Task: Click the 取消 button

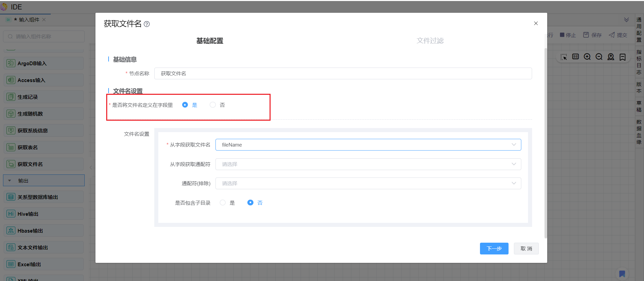Action: (x=526, y=248)
